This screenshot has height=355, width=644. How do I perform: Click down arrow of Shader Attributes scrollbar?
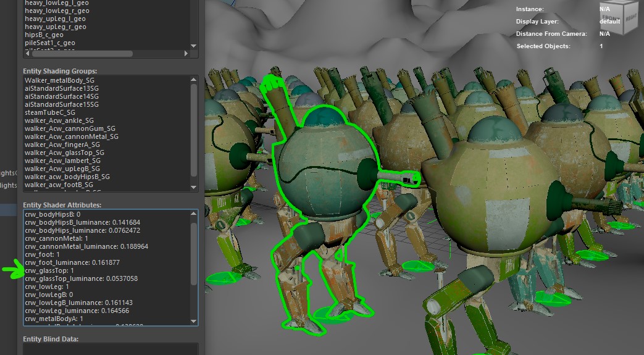(x=194, y=321)
